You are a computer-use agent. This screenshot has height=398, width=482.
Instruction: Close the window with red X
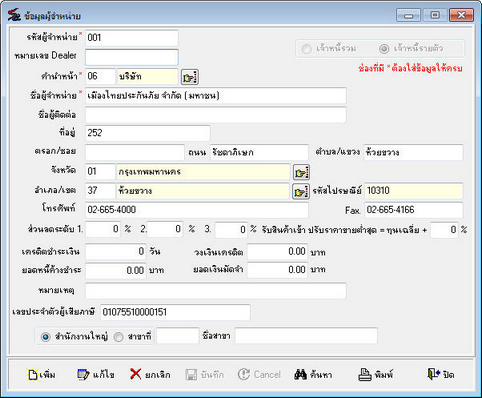click(x=461, y=15)
